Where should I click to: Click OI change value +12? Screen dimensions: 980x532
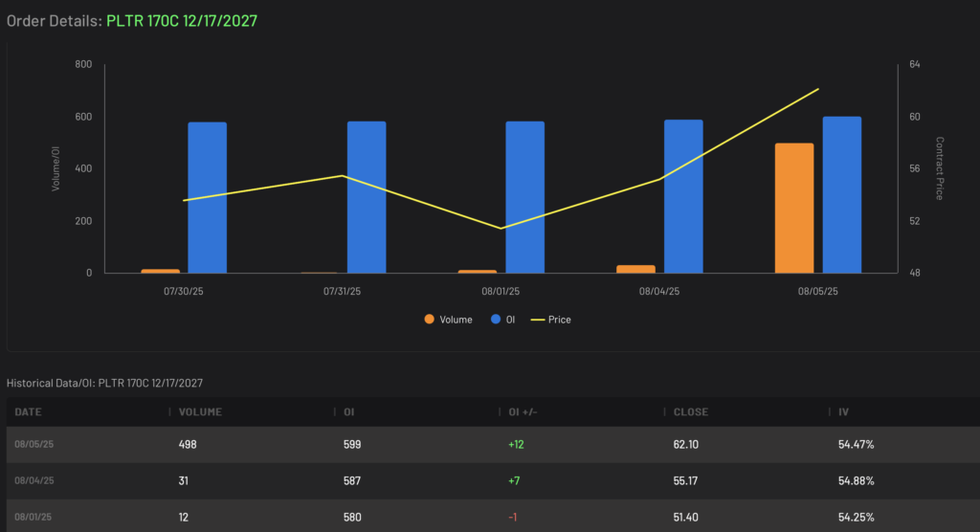click(x=516, y=445)
